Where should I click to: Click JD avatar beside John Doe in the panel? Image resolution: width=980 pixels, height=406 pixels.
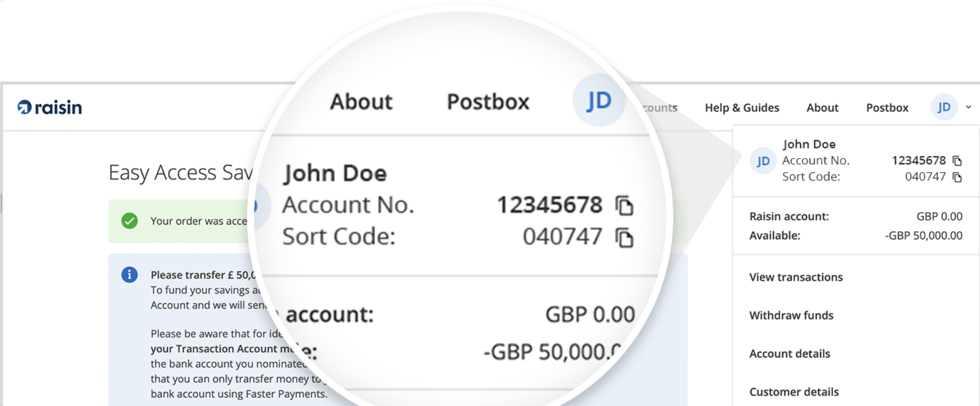point(762,161)
